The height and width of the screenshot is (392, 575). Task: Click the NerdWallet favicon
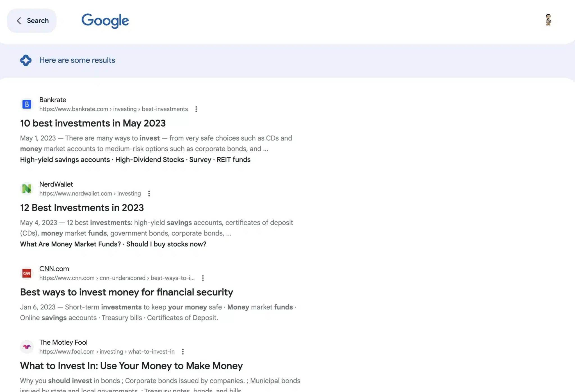coord(27,189)
